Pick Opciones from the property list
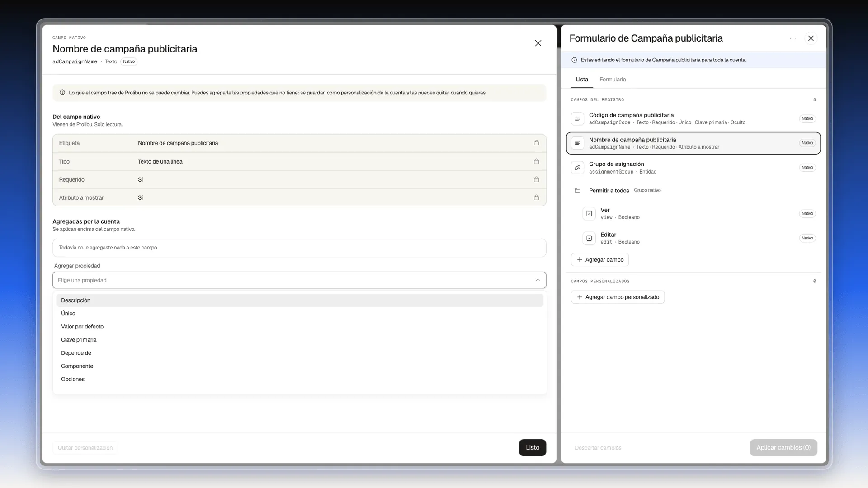Viewport: 868px width, 488px height. tap(300, 379)
